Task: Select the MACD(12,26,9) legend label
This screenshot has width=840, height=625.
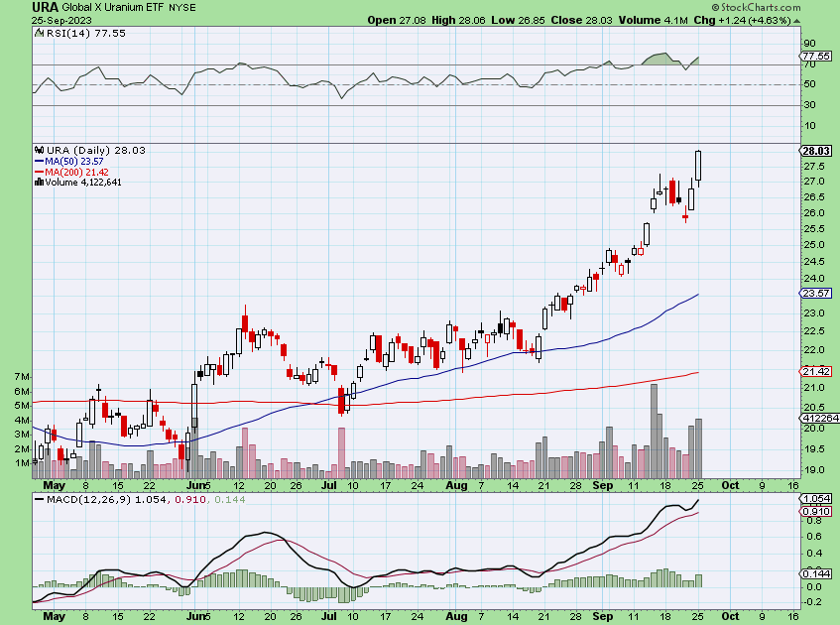Action: [x=89, y=500]
